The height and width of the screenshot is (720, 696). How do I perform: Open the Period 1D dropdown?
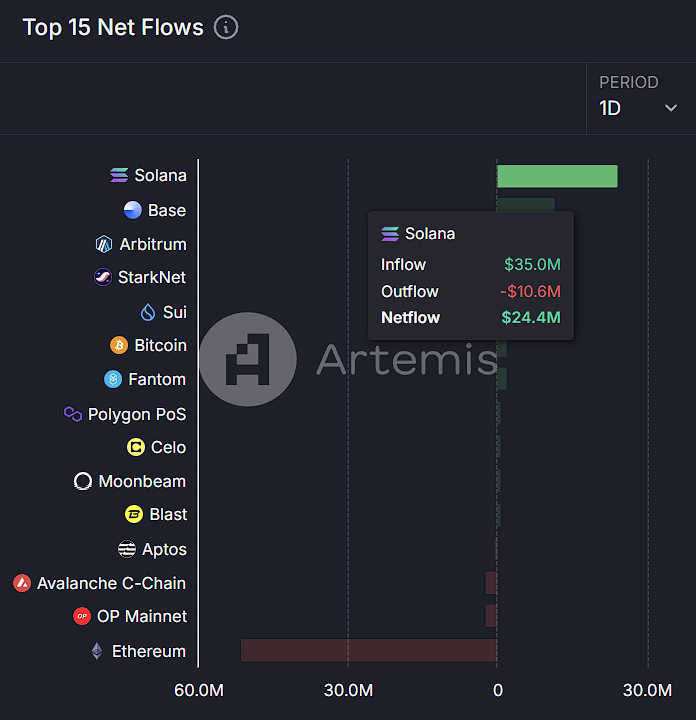(x=639, y=108)
